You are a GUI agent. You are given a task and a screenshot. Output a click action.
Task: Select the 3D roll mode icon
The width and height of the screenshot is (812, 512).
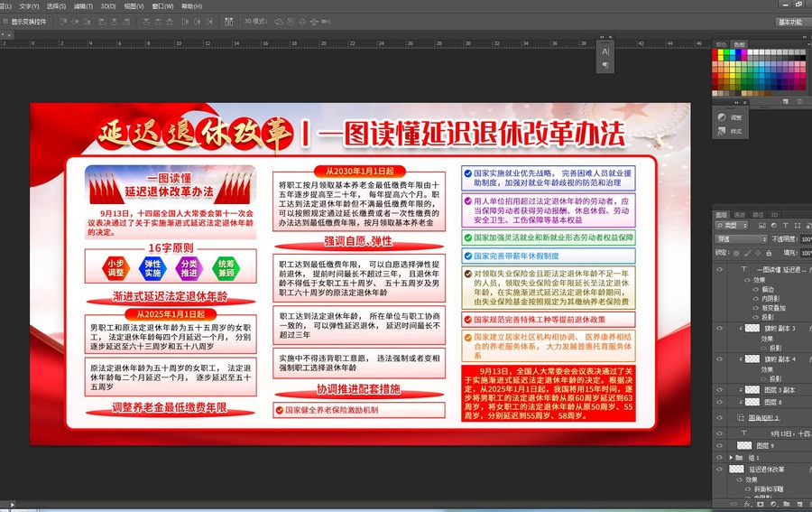coord(291,22)
